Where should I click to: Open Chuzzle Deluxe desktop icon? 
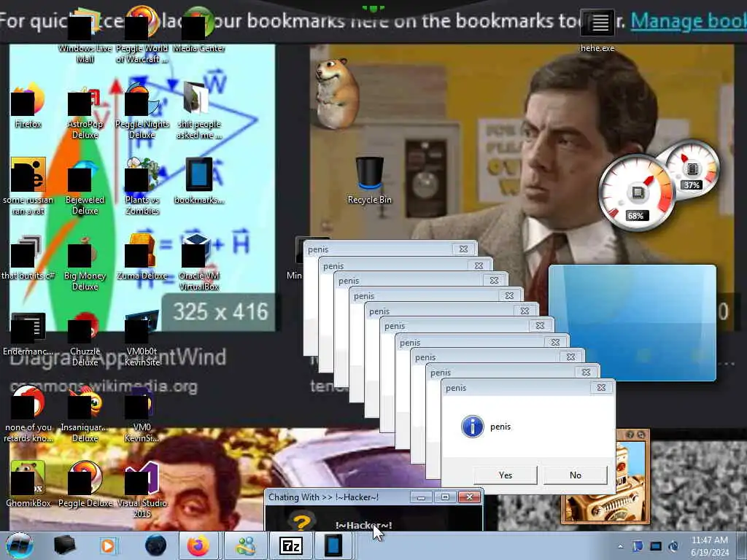pos(85,339)
